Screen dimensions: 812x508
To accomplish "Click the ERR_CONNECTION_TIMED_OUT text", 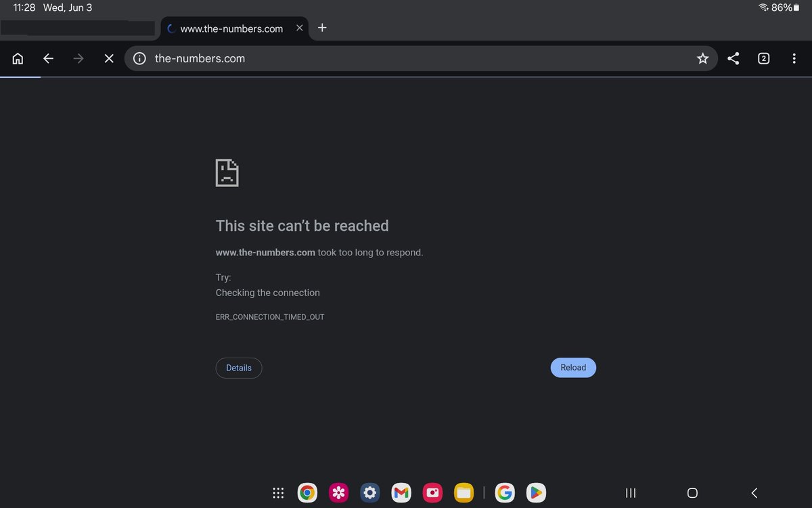I will (x=270, y=317).
